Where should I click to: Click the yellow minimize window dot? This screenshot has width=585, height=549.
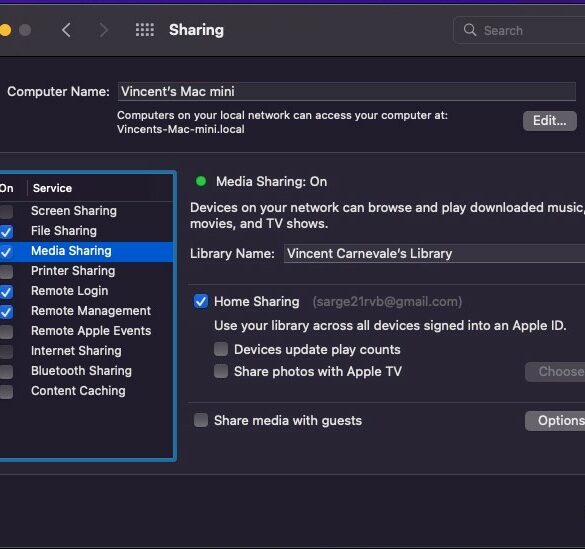click(x=5, y=30)
